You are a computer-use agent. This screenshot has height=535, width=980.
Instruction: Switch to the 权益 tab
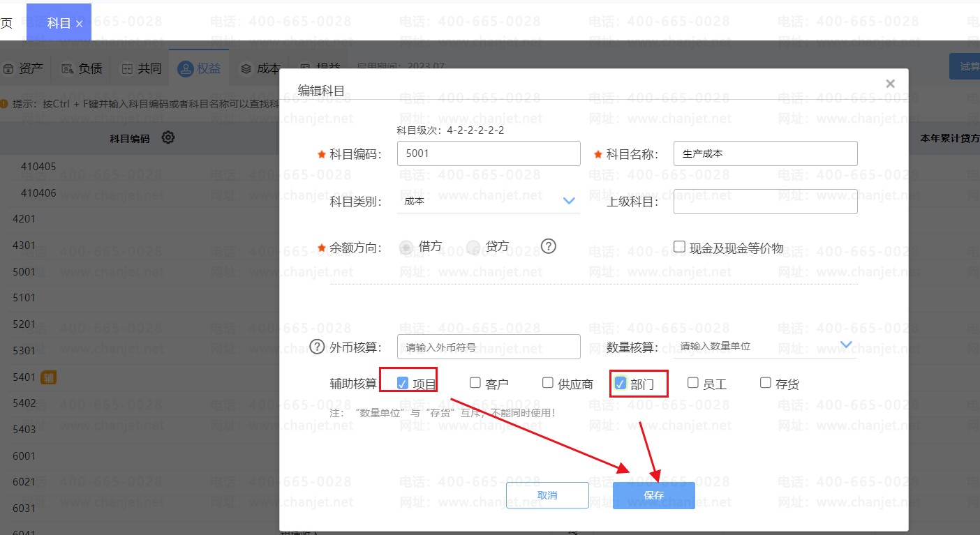(x=200, y=68)
